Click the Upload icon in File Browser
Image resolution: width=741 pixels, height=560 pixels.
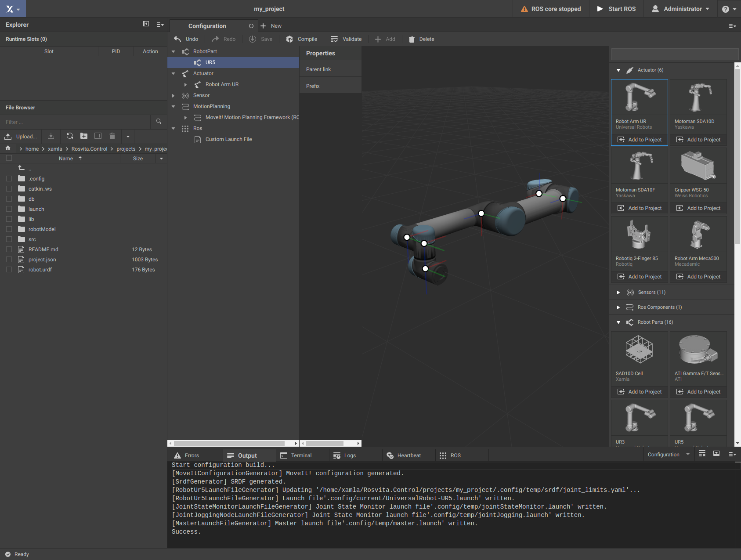[8, 136]
